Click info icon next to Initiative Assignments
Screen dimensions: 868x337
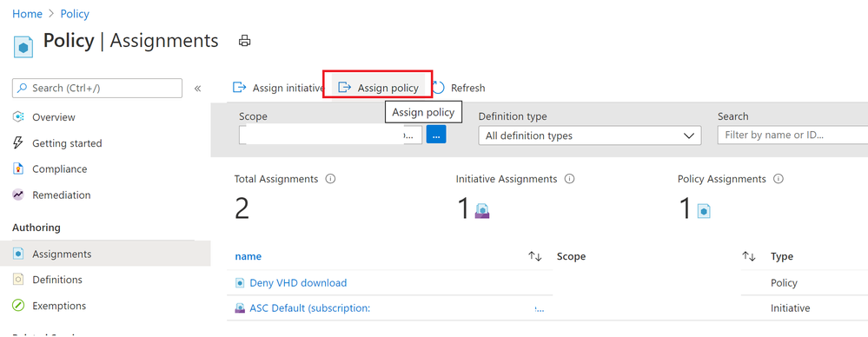click(x=569, y=179)
